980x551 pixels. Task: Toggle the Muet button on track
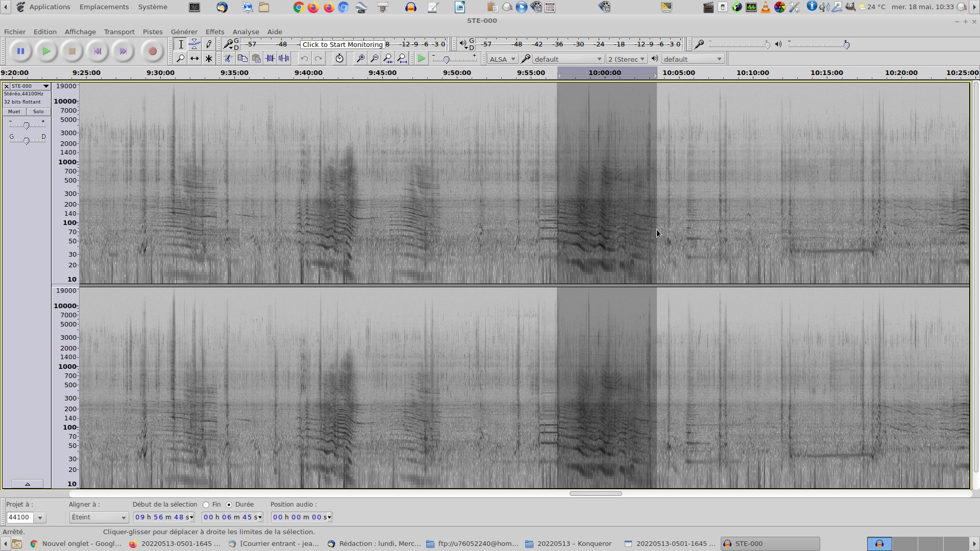(x=14, y=112)
